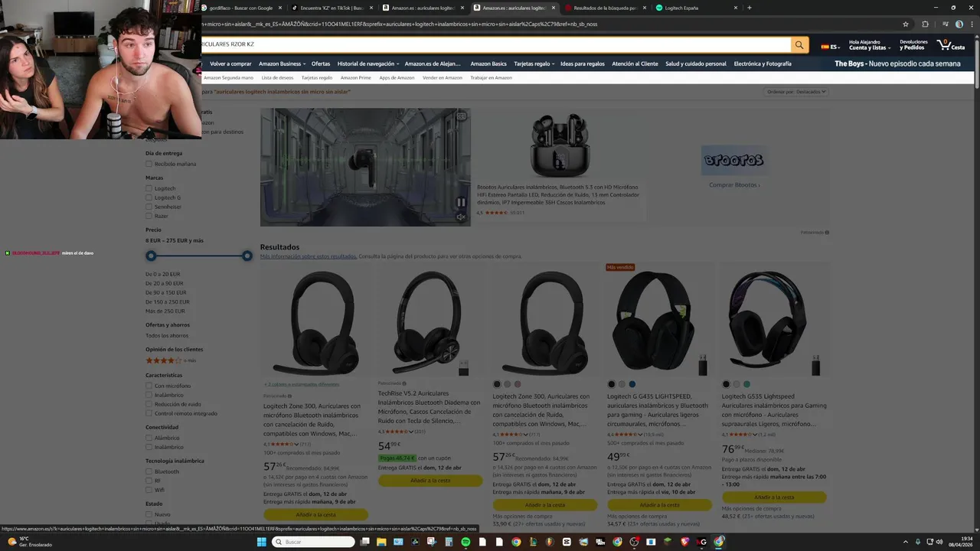Viewport: 980px width, 551px height.
Task: Expand rating popover on TechRise headset
Action: click(411, 431)
